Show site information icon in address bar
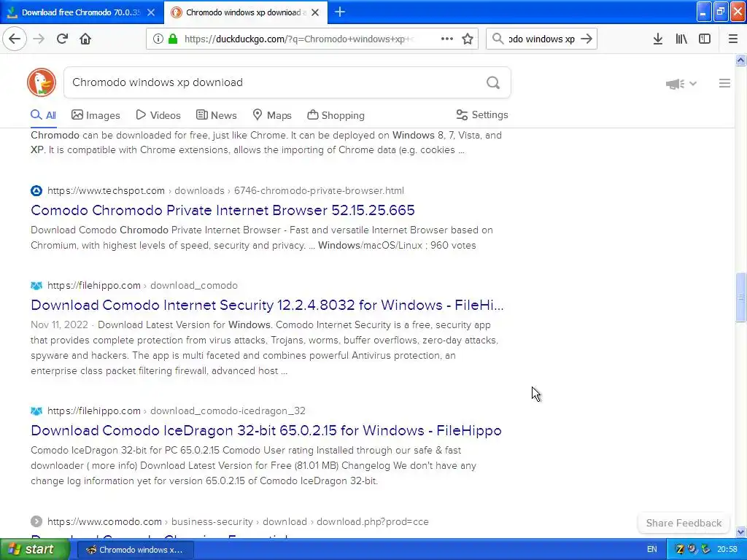The height and width of the screenshot is (560, 747). pyautogui.click(x=158, y=39)
